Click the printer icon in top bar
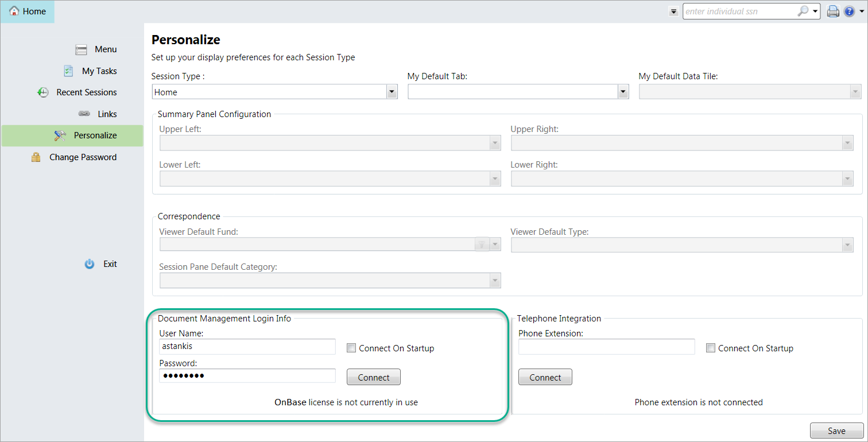 coord(832,11)
